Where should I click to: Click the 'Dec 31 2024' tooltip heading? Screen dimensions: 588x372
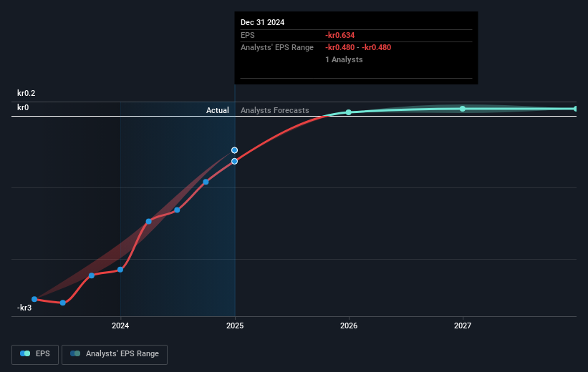coord(263,22)
